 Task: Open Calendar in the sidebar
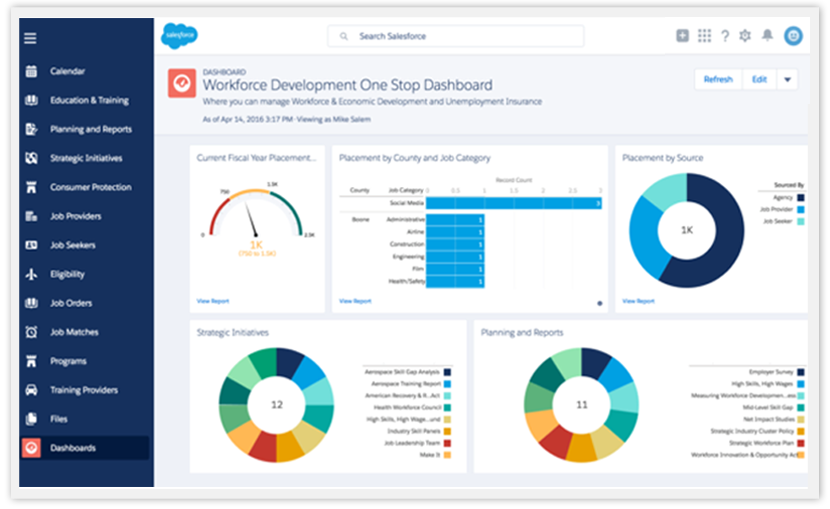click(x=67, y=71)
